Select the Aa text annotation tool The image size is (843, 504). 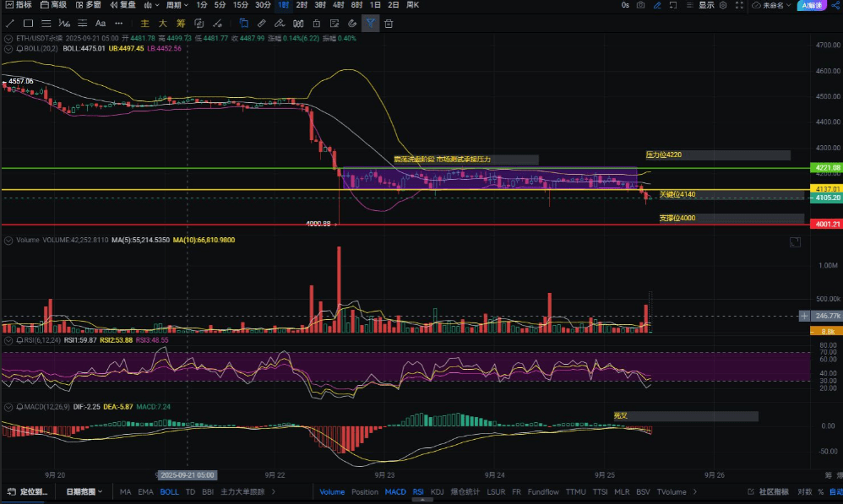(101, 24)
